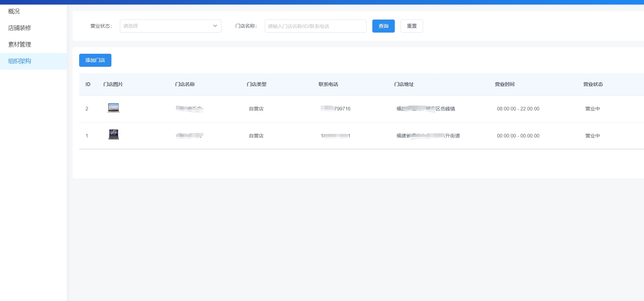The image size is (644, 301).
Task: Click the laptop thumbnail for store ID 2
Action: [x=113, y=107]
